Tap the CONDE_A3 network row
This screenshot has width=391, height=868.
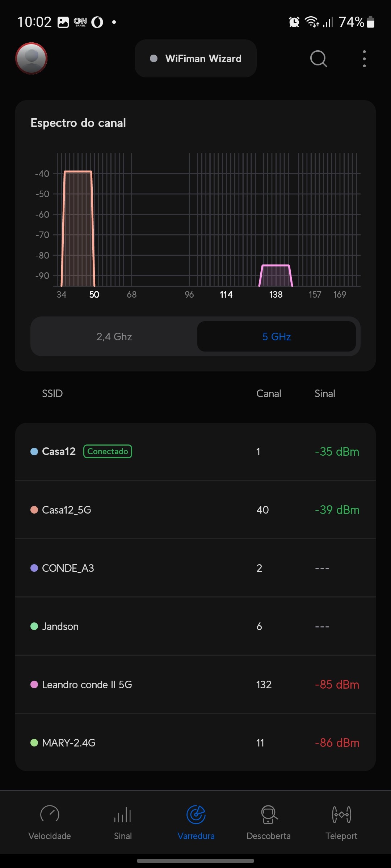tap(195, 568)
